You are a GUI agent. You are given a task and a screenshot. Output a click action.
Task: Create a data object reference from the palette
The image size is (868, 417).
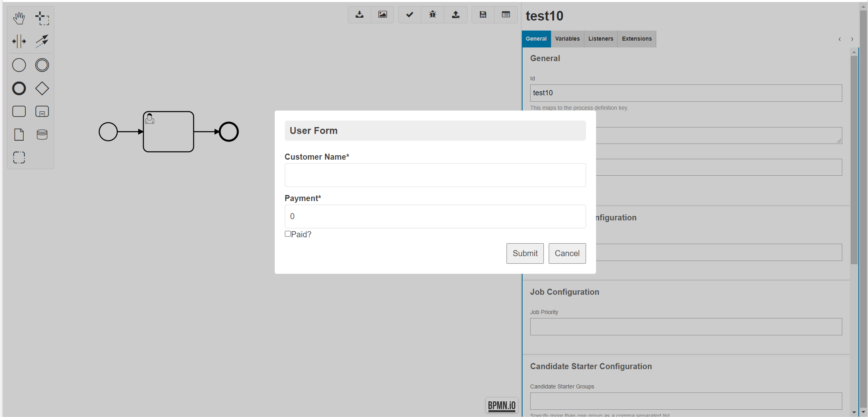pos(19,134)
